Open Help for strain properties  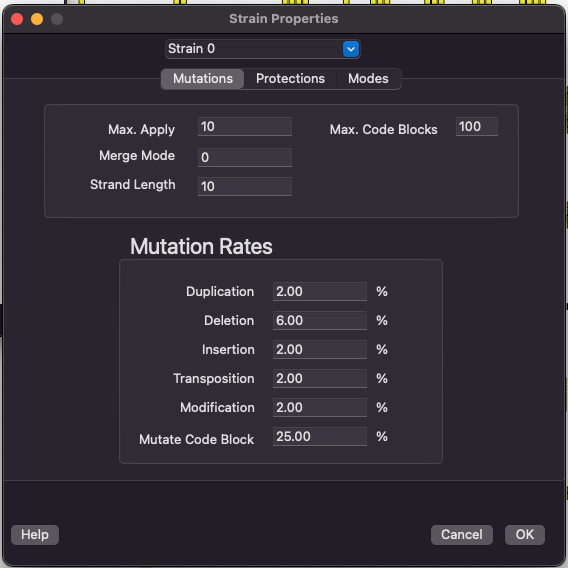coord(35,535)
